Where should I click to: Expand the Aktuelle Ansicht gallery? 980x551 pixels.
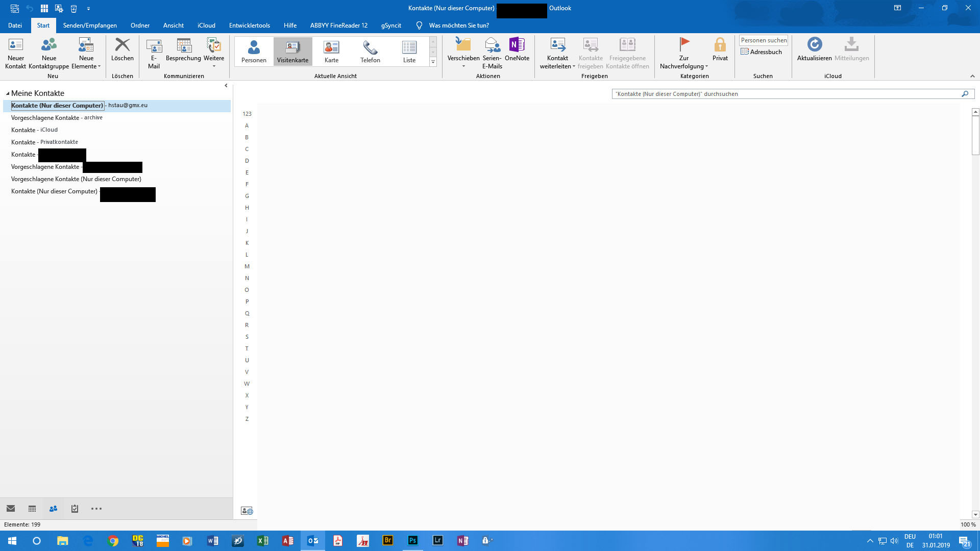433,62
